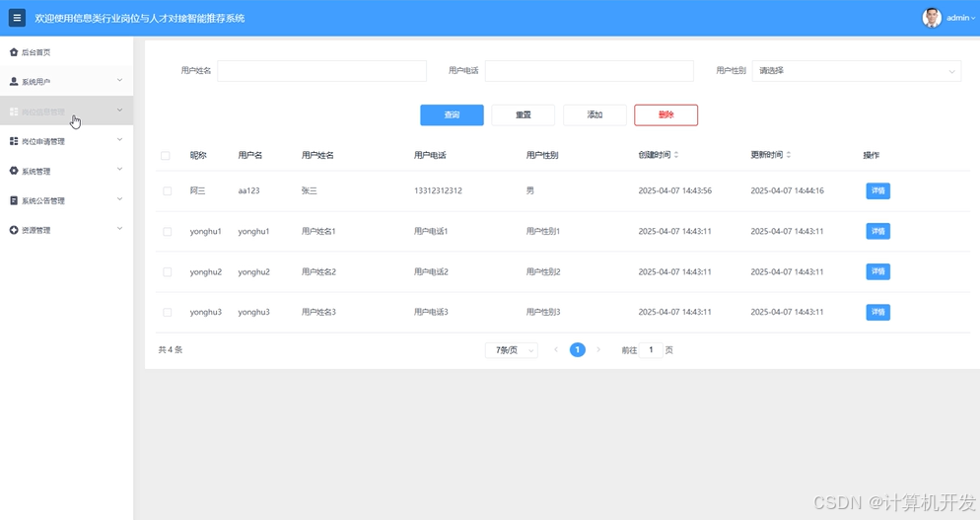This screenshot has height=520, width=980.
Task: Click the grid icon beside 岗位信息管理
Action: click(14, 111)
